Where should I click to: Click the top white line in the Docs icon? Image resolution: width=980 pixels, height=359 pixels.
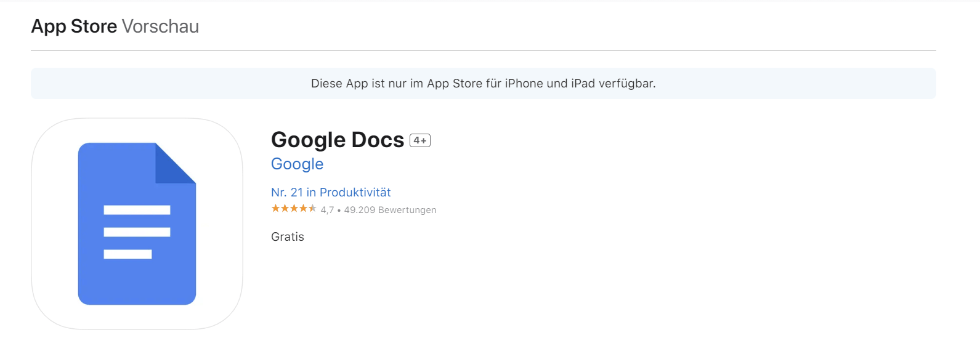point(137,210)
